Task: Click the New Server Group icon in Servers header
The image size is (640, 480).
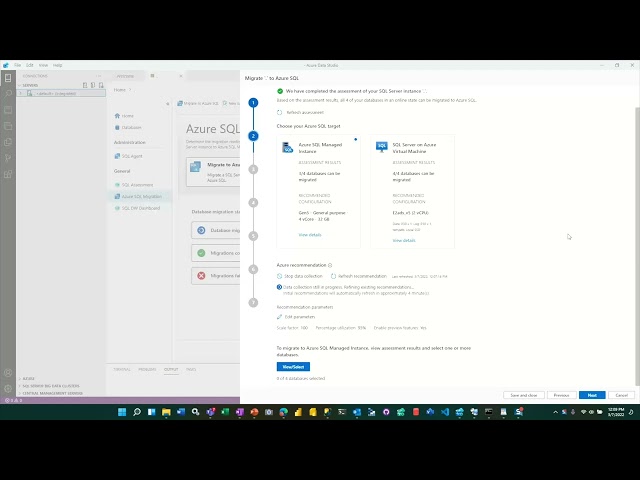Action: (93, 85)
